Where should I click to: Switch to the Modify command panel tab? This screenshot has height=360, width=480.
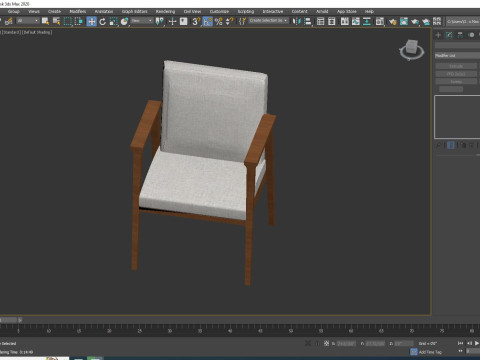(x=449, y=35)
